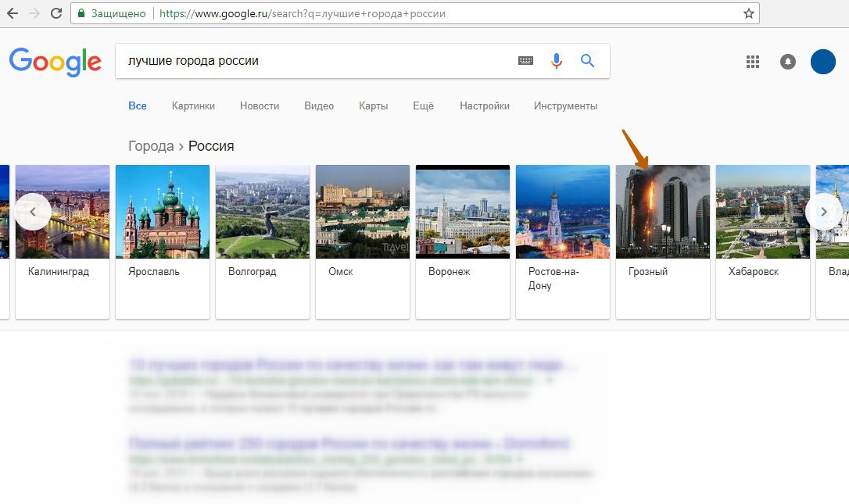
Task: Open the Калининград city photo
Action: [x=63, y=212]
